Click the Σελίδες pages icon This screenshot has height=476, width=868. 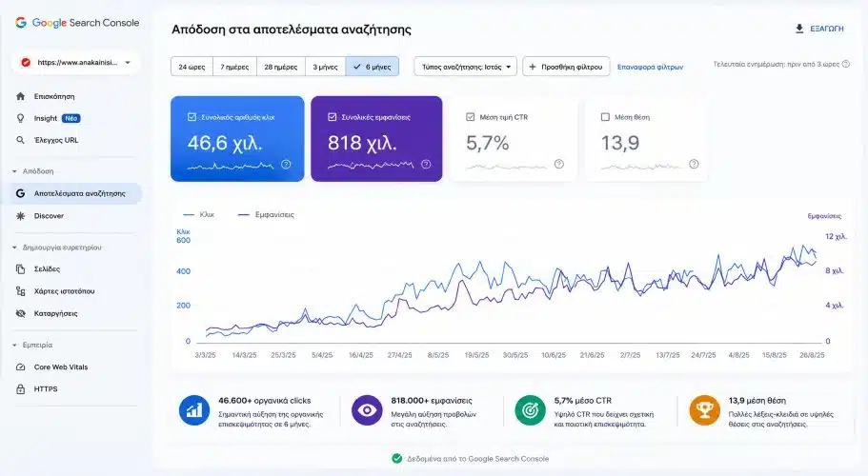[20, 269]
